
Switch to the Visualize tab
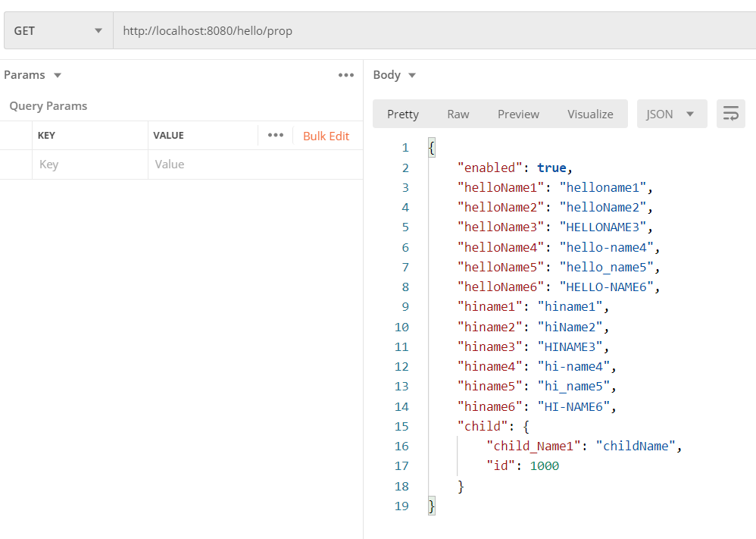[x=590, y=114]
